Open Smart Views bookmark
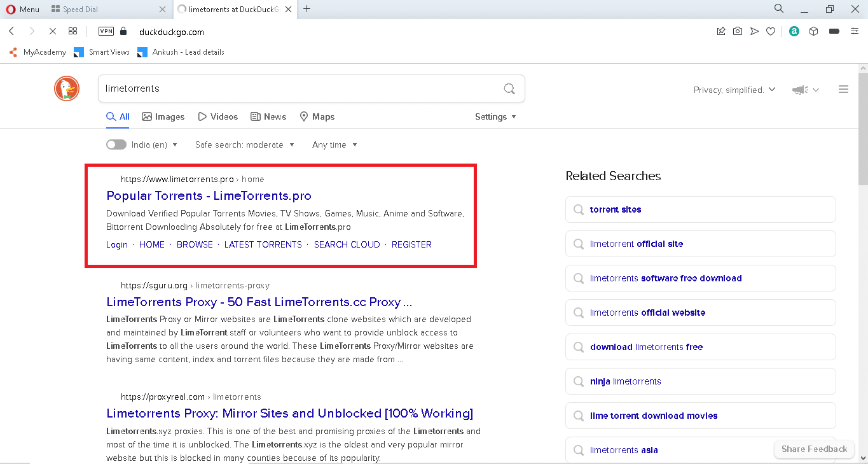Image resolution: width=868 pixels, height=464 pixels. pyautogui.click(x=102, y=52)
